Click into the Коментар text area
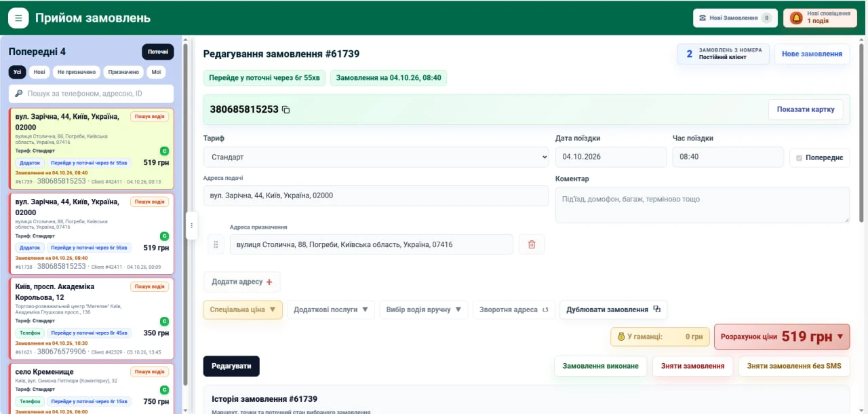 coord(703,205)
